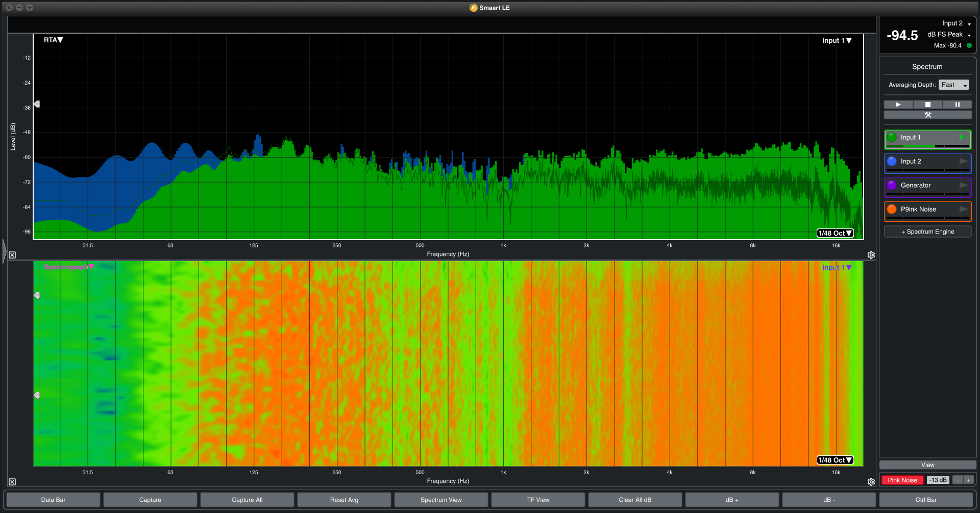Open the Input 1 selector on RTA graph
Viewport: 980px width, 513px height.
tap(837, 40)
